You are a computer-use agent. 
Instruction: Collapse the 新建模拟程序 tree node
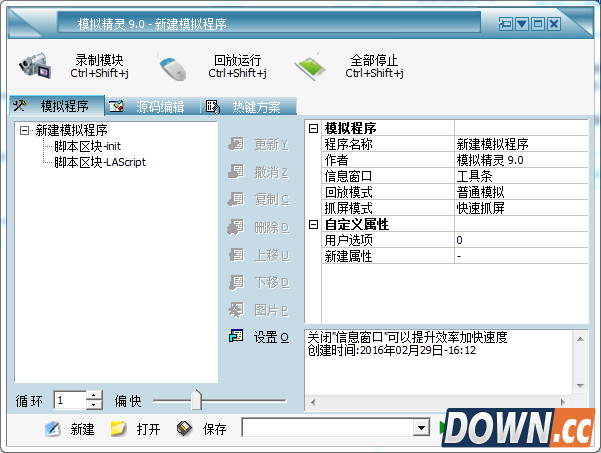point(24,131)
